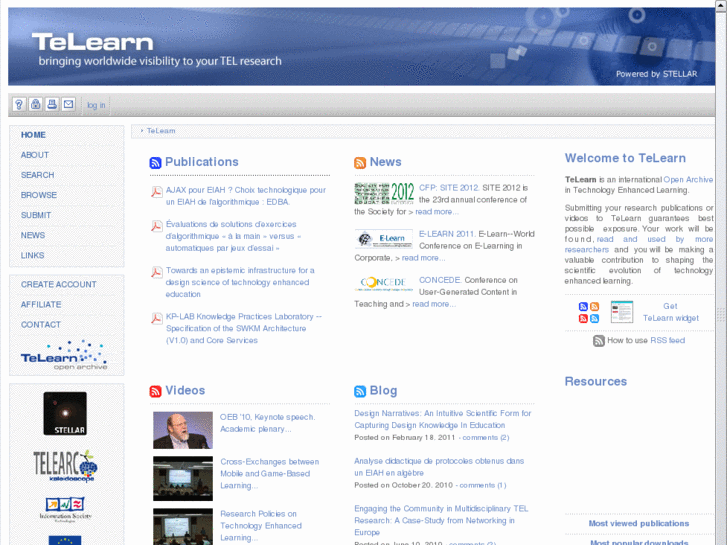Open the RSS feed help link
Image resolution: width=727 pixels, height=545 pixels.
coord(667,340)
